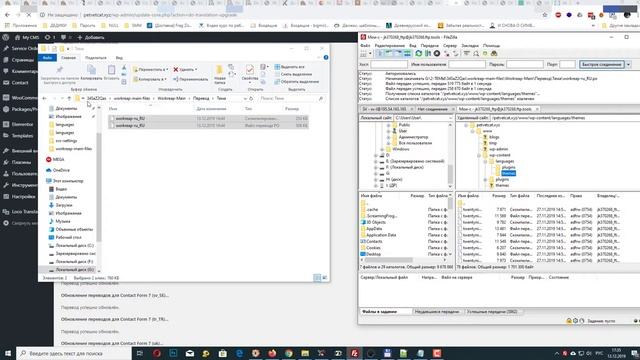
Task: Click the Быстрое соединение button
Action: pyautogui.click(x=602, y=64)
